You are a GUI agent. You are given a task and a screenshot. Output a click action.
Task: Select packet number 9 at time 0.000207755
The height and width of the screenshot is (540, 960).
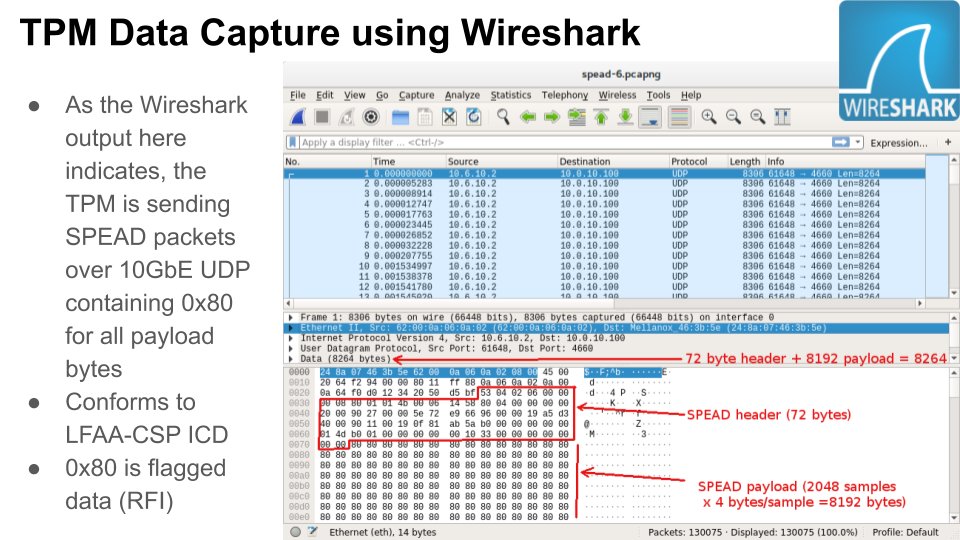604,256
